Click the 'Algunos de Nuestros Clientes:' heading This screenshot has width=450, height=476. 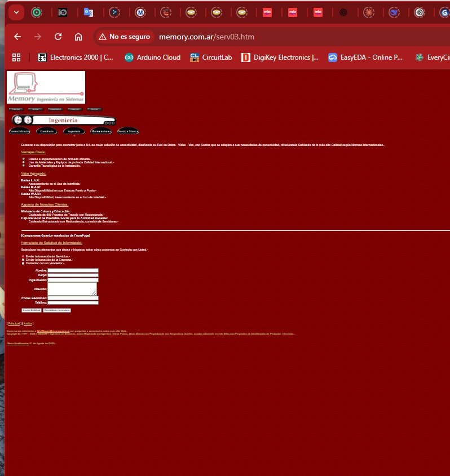pos(45,204)
